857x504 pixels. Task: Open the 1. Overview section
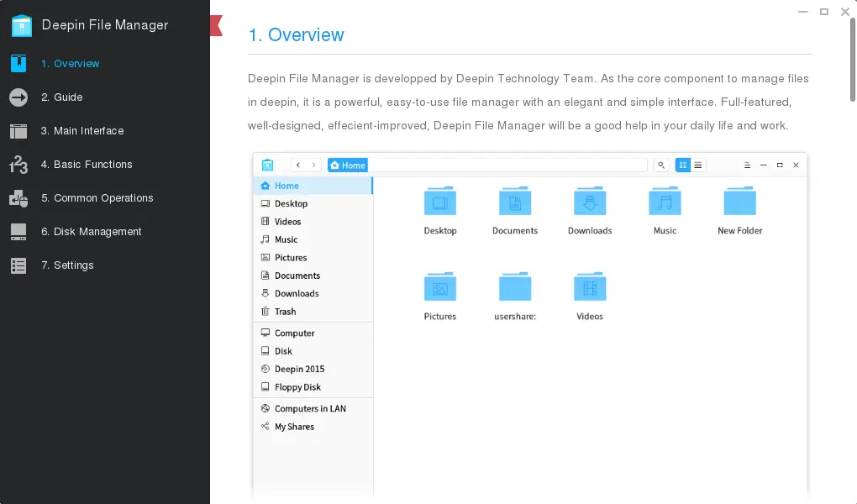point(70,63)
